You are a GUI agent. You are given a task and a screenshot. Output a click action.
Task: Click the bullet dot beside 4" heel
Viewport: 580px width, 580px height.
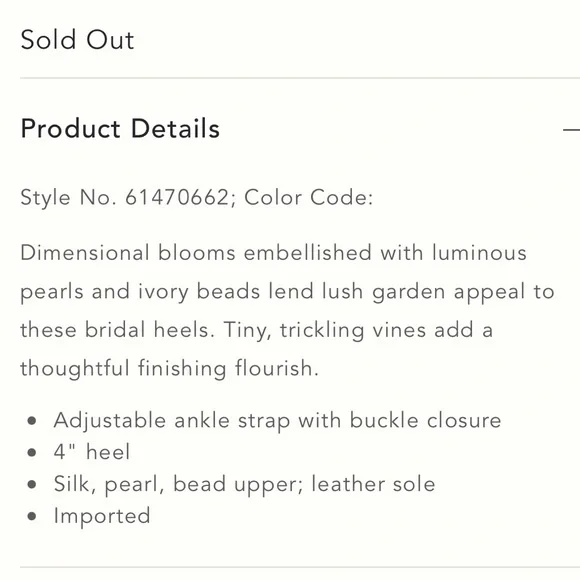coord(32,452)
